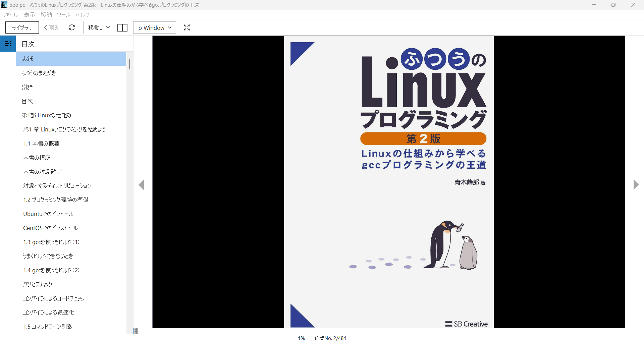The height and width of the screenshot is (342, 644).
Task: Restore down the Kindle window
Action: (613, 5)
